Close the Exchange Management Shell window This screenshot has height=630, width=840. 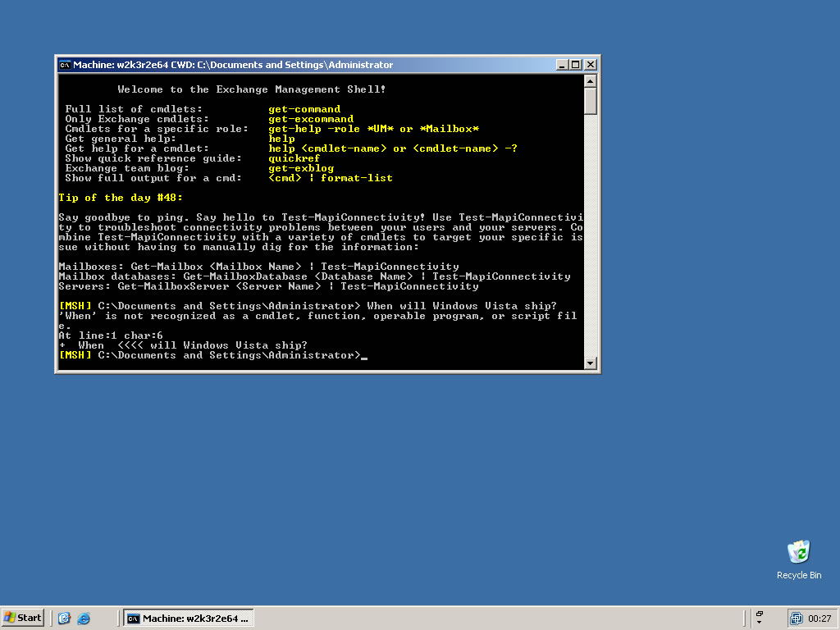coord(590,65)
